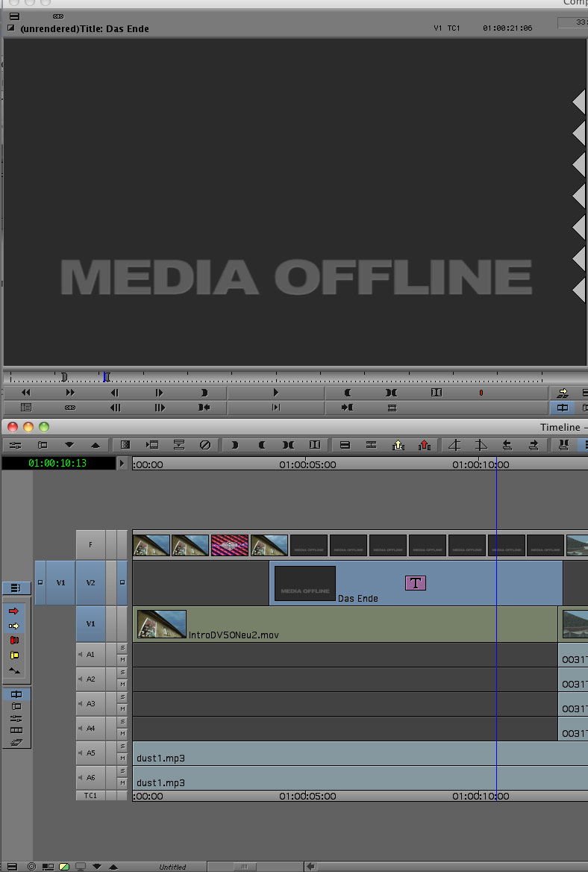Click the Rewind button under the monitor
This screenshot has height=872, width=588.
[25, 393]
